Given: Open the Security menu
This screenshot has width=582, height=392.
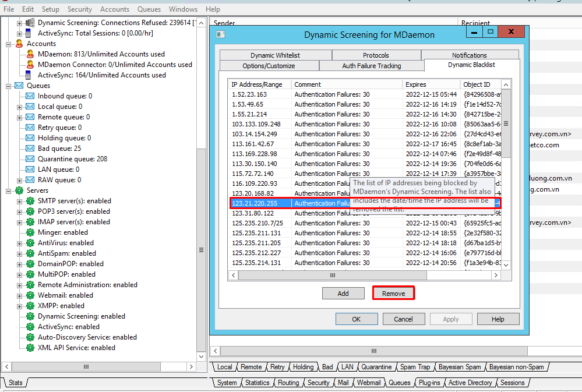Looking at the screenshot, I should [79, 9].
